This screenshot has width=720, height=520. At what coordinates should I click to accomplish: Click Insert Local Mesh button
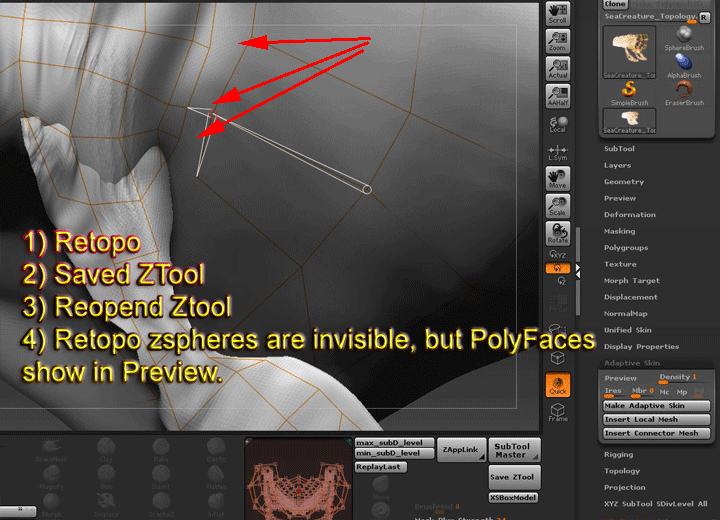[x=656, y=420]
